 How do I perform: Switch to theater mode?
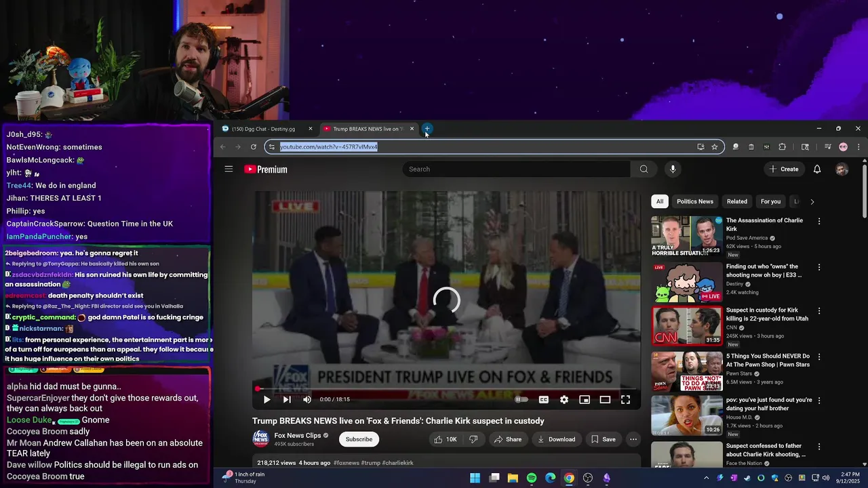coord(605,399)
